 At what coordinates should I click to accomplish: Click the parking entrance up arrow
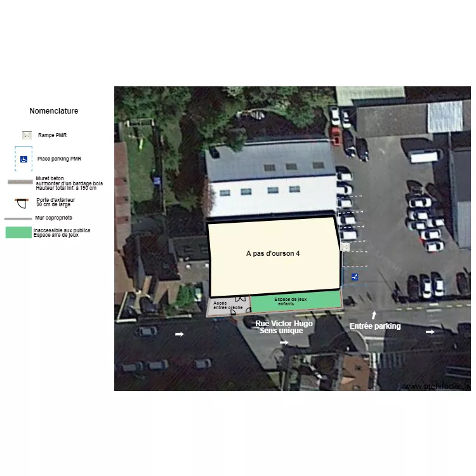coord(374,315)
